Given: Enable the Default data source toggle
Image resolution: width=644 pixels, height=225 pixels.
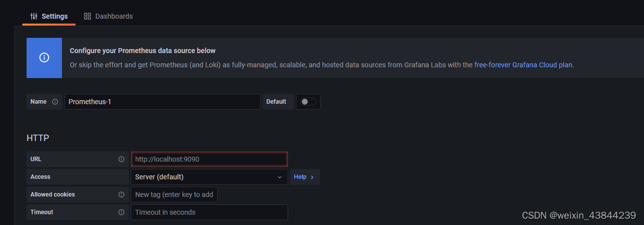Looking at the screenshot, I should click(308, 102).
